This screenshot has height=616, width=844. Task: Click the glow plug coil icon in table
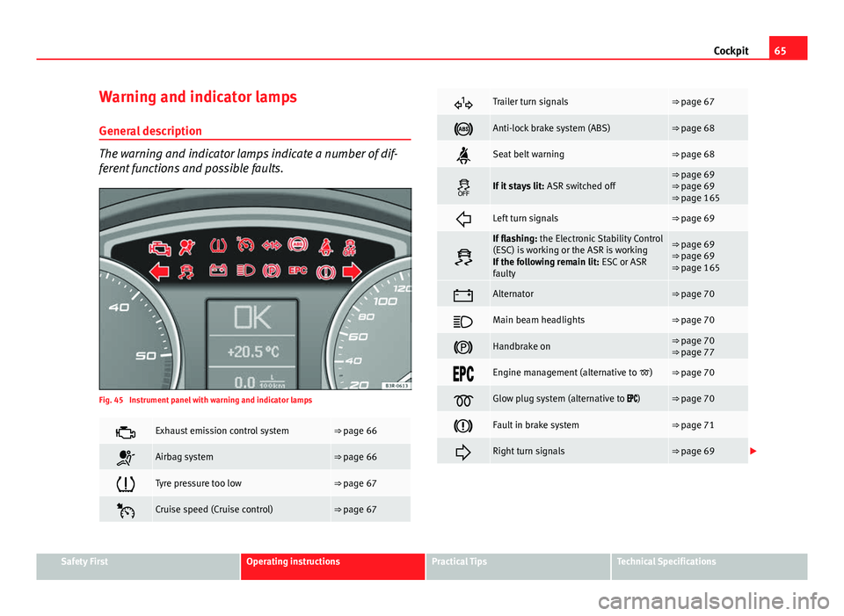point(463,400)
